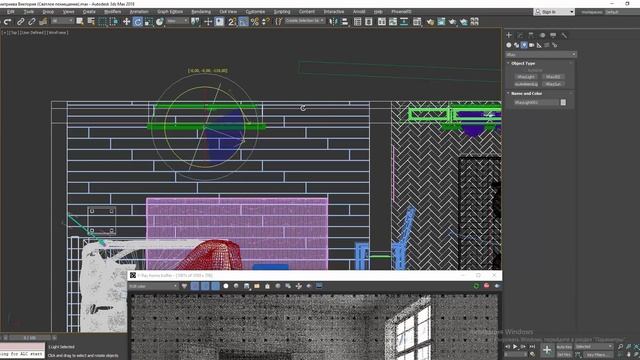Open the Select by Name icon
Viewport: 640px width, 360px height.
(91, 21)
